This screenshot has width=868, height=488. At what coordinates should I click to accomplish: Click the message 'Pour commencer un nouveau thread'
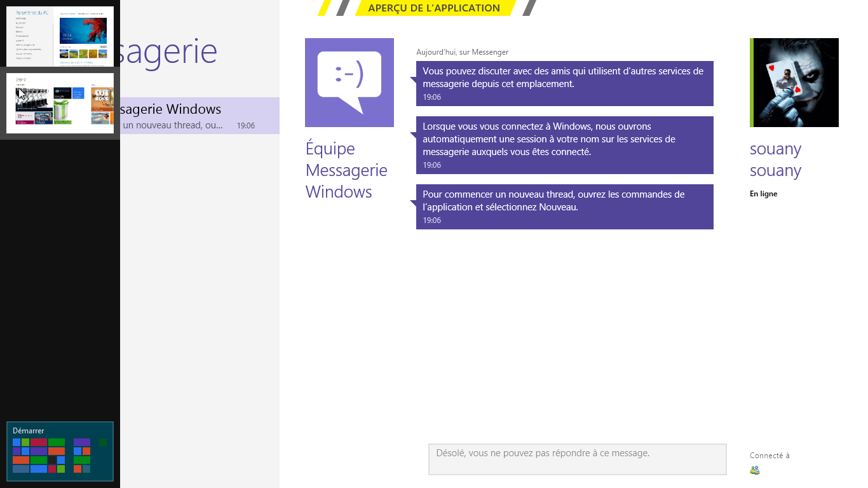565,207
